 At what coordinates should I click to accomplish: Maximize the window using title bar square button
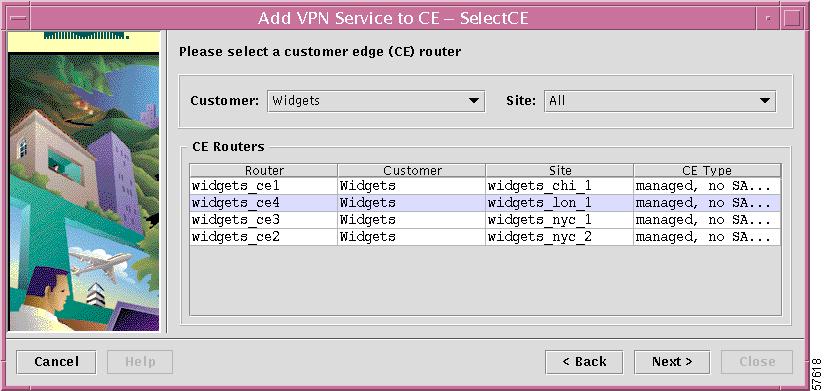pos(792,19)
